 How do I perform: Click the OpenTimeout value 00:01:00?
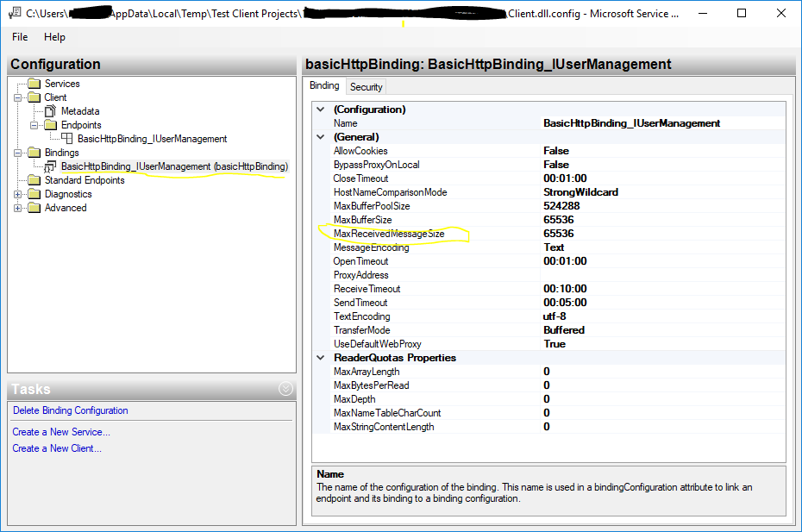pyautogui.click(x=663, y=261)
